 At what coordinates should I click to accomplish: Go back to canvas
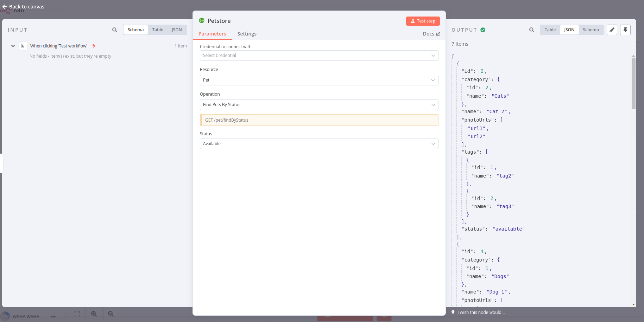[x=24, y=7]
